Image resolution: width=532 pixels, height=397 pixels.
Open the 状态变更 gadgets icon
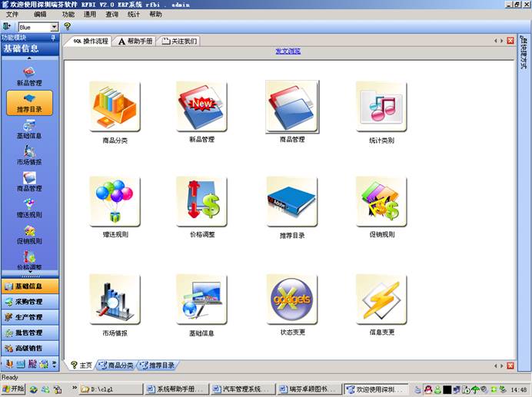[291, 299]
